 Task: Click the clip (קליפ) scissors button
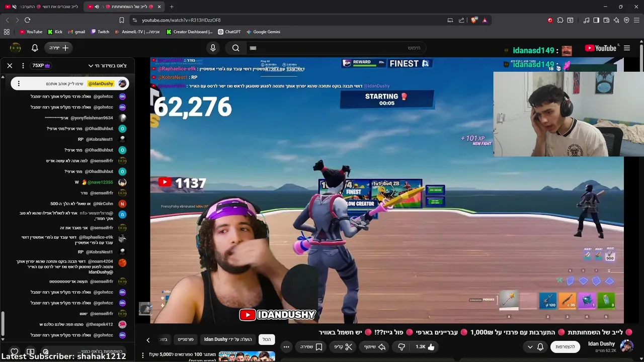pyautogui.click(x=344, y=347)
